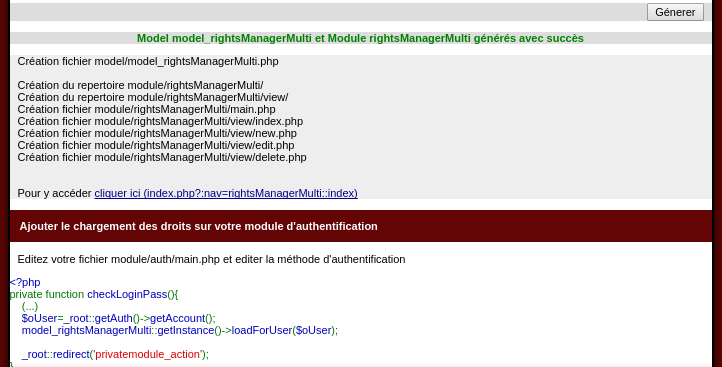Click the code line "private function checkLoginPass(){"
Screen dimensions: 722x367
[x=94, y=294]
